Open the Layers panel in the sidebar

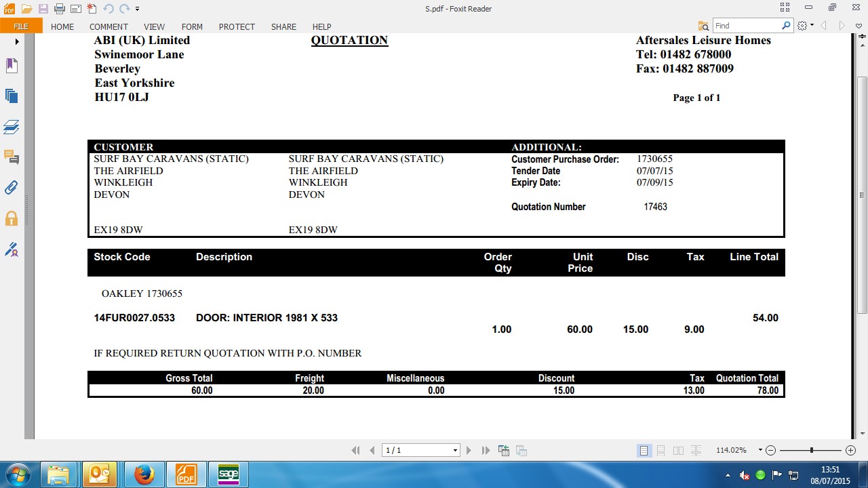point(12,127)
